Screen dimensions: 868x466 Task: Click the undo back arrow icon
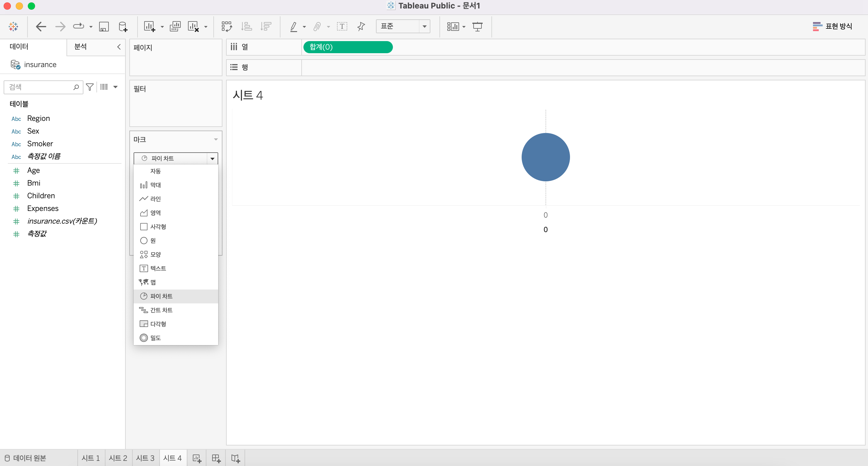(x=41, y=26)
